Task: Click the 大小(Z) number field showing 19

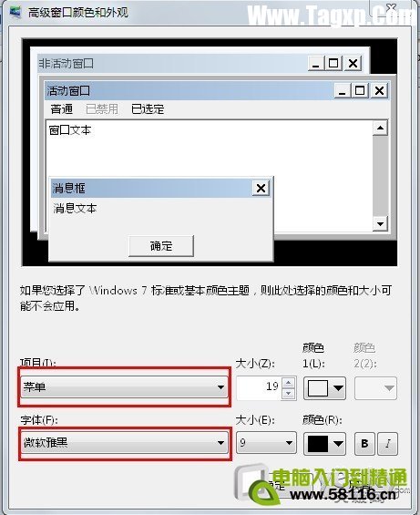Action: click(259, 388)
